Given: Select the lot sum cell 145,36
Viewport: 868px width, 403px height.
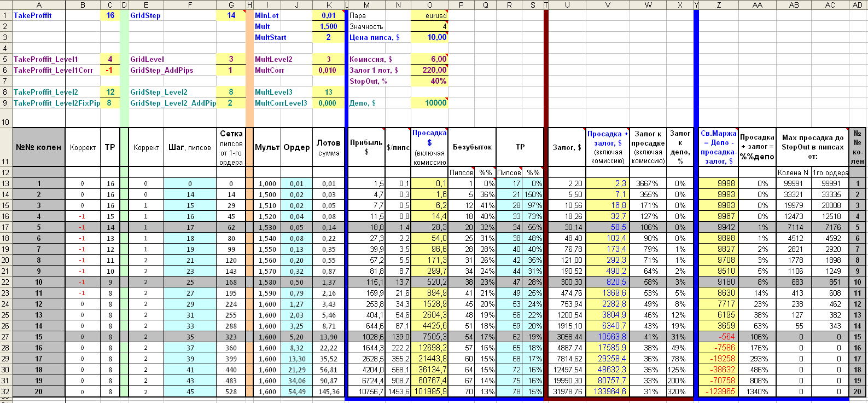Looking at the screenshot, I should coord(328,392).
